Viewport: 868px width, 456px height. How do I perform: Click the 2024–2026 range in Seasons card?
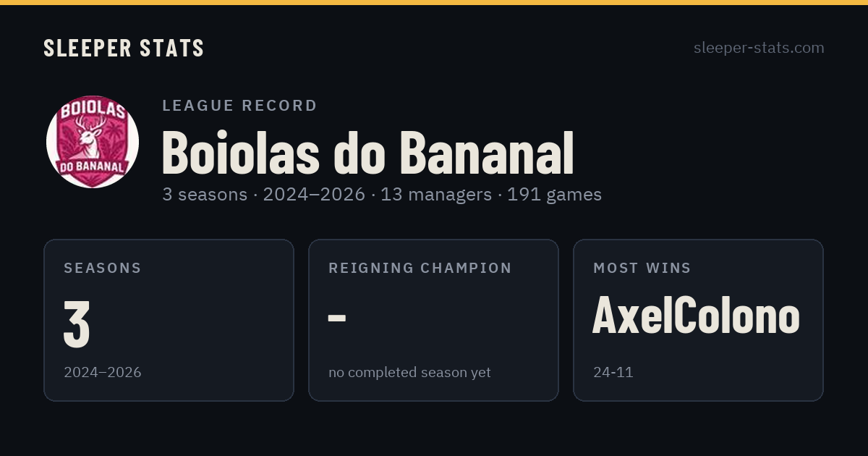(x=103, y=372)
